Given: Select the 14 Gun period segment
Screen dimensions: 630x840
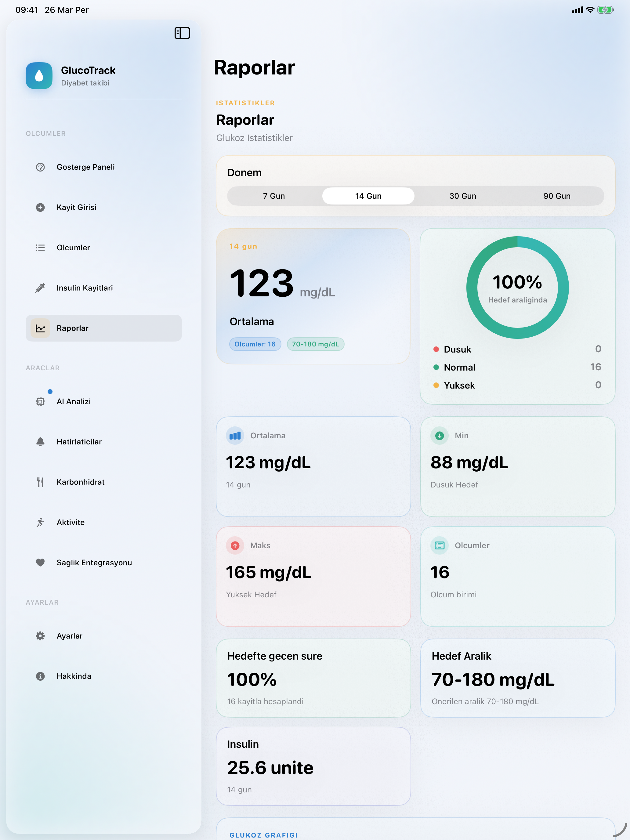Looking at the screenshot, I should tap(368, 196).
